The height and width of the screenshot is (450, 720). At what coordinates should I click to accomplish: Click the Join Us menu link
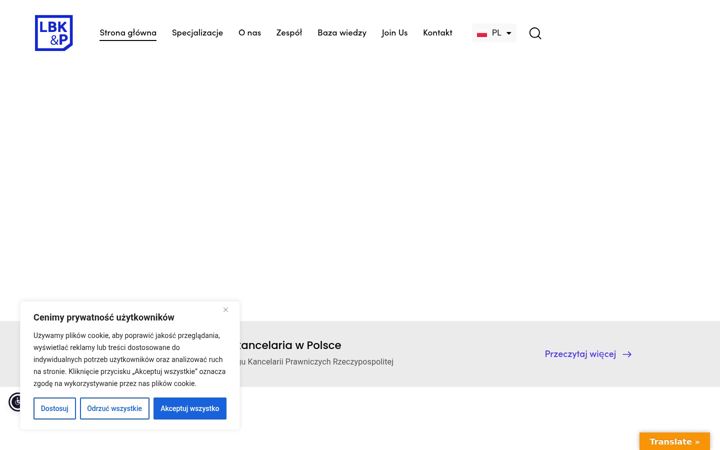point(394,33)
